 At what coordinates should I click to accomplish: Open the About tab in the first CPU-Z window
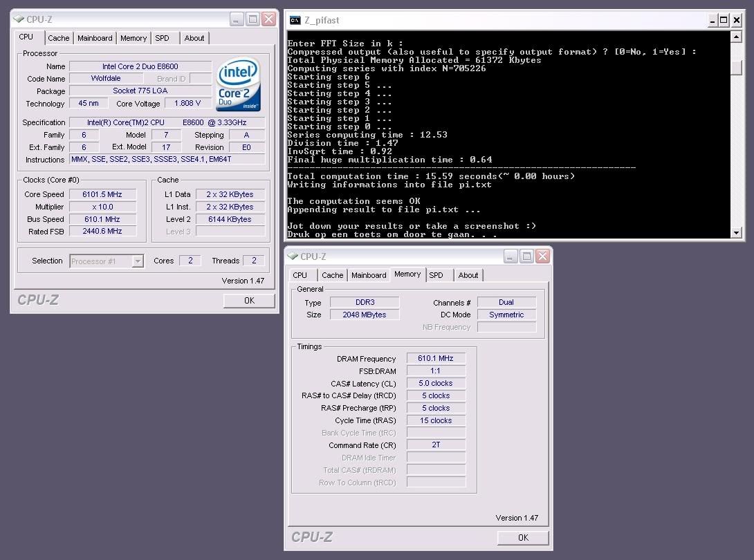click(x=194, y=38)
